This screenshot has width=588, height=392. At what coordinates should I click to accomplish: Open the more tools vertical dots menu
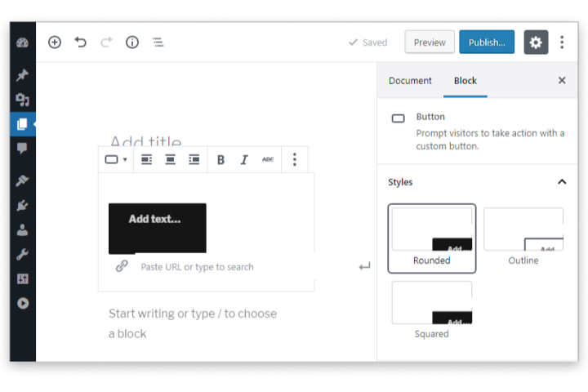pyautogui.click(x=562, y=42)
